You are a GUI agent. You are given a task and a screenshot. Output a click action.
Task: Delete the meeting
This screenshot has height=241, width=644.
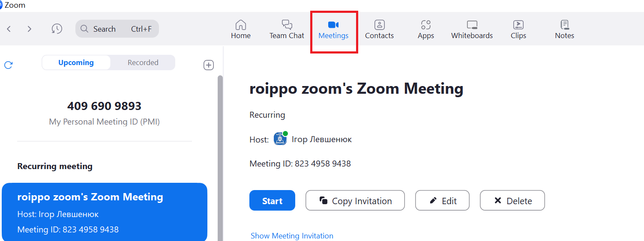tap(512, 200)
